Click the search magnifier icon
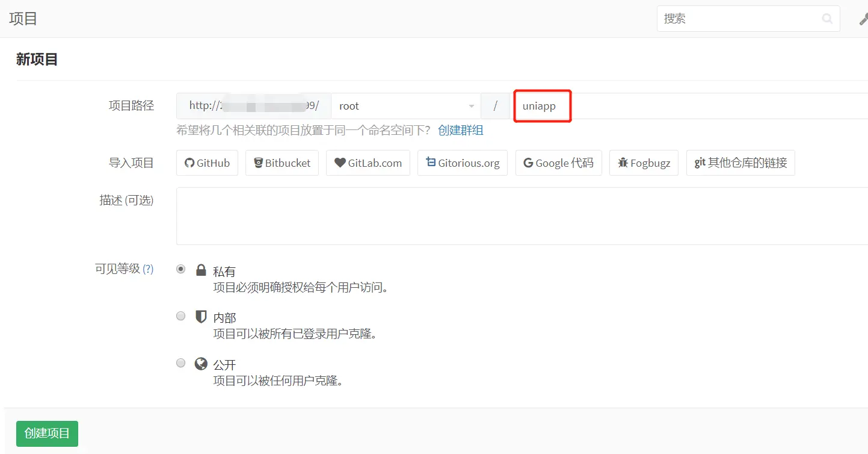 827,19
